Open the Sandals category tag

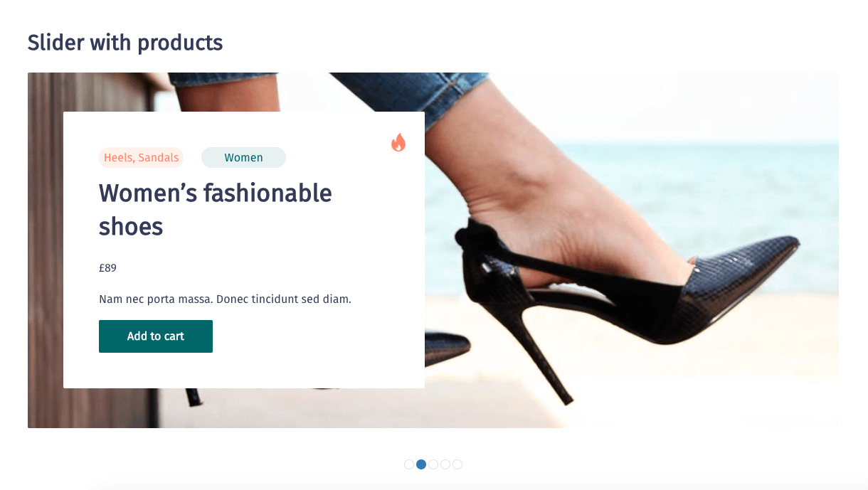pos(158,158)
